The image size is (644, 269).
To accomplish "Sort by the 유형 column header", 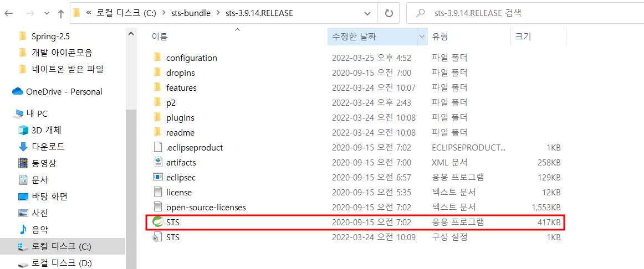I will tap(440, 37).
